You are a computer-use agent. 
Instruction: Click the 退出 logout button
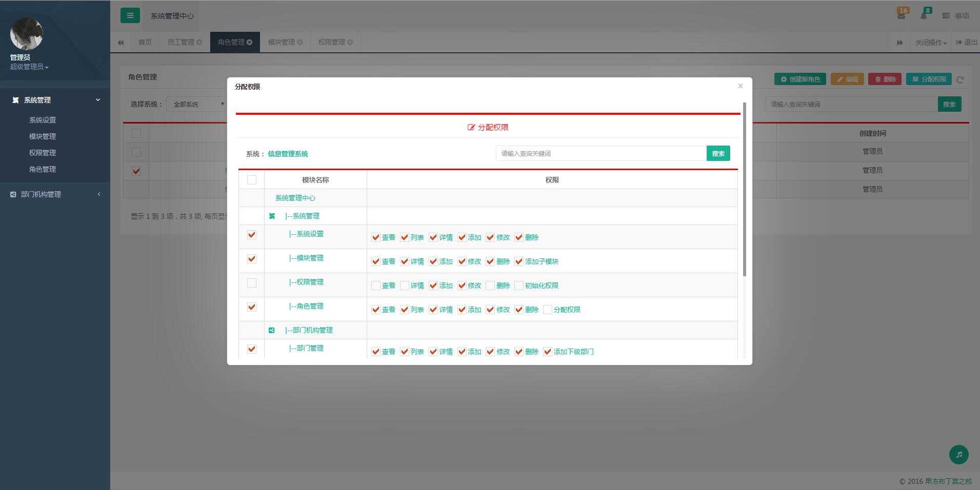click(967, 43)
